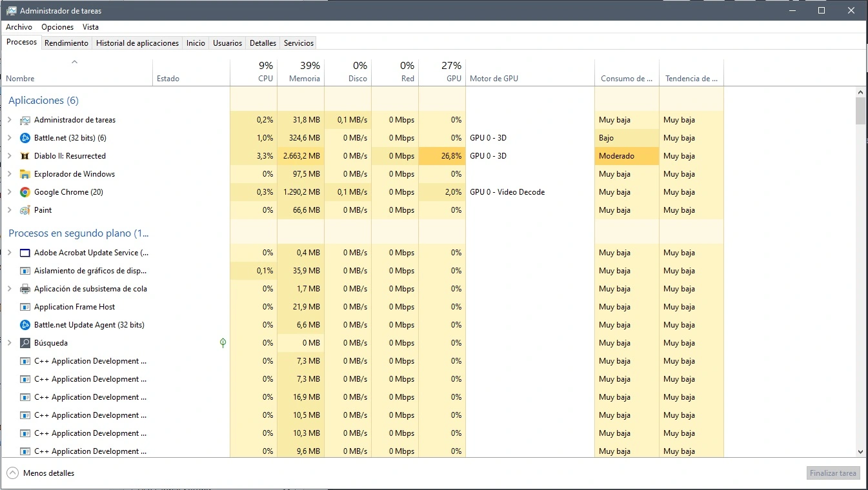This screenshot has height=490, width=868.
Task: Click the Adobe Acrobat Update Service icon
Action: pyautogui.click(x=25, y=253)
